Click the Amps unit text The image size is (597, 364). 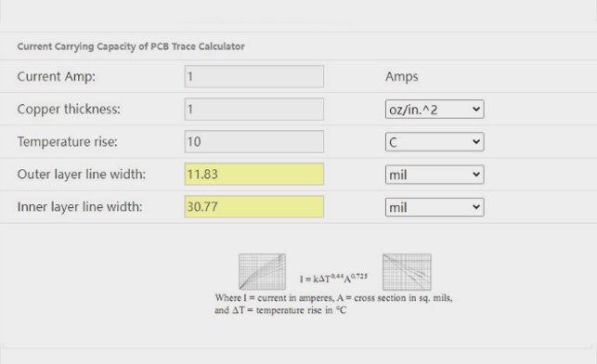[x=402, y=76]
